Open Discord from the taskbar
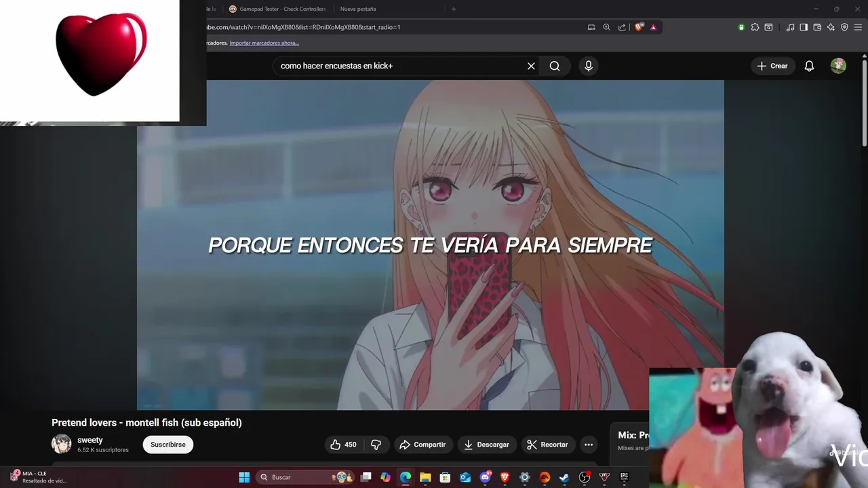This screenshot has width=868, height=488. click(486, 477)
